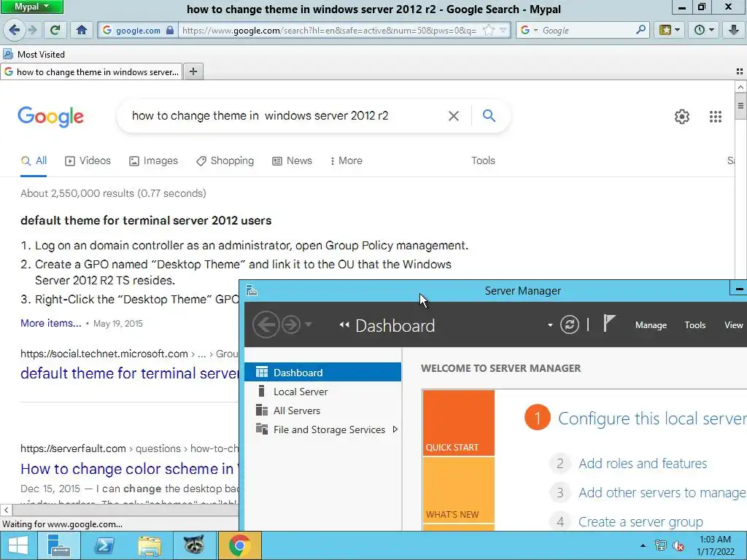Screen dimensions: 747x560
Task: Open the Manage menu
Action: point(651,325)
